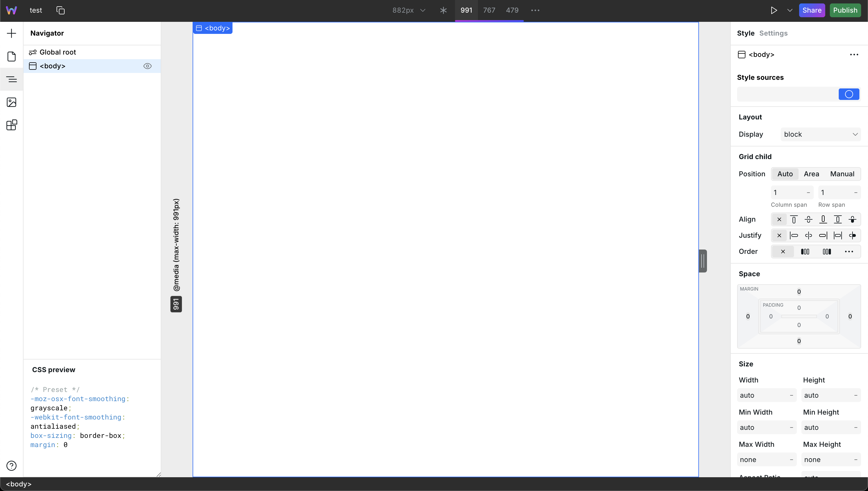The width and height of the screenshot is (868, 491).
Task: Hide the body element via eye icon
Action: tap(147, 66)
